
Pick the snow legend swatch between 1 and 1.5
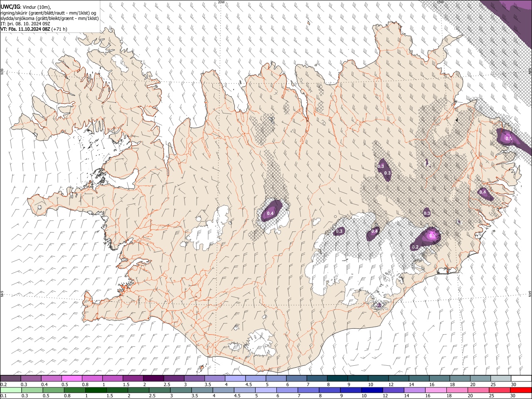[112, 378]
